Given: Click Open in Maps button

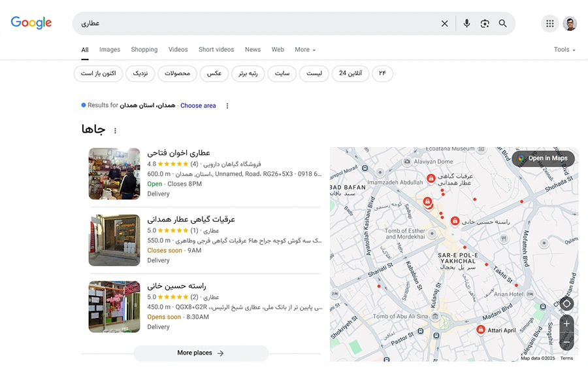Looking at the screenshot, I should [543, 158].
